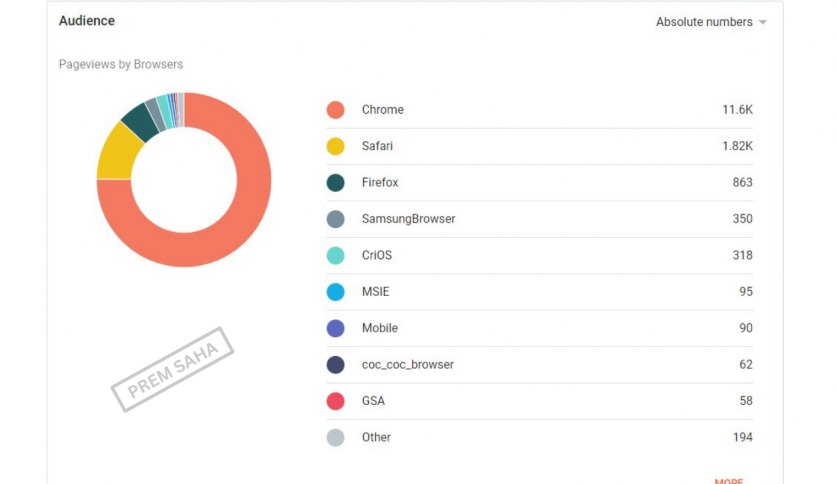
Task: Click the Pageviews by Browsers subtitle
Action: (x=121, y=65)
